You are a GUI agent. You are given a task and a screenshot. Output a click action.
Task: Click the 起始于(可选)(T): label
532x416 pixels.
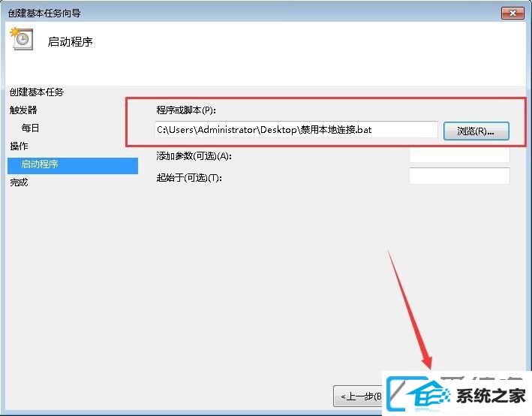pyautogui.click(x=189, y=178)
